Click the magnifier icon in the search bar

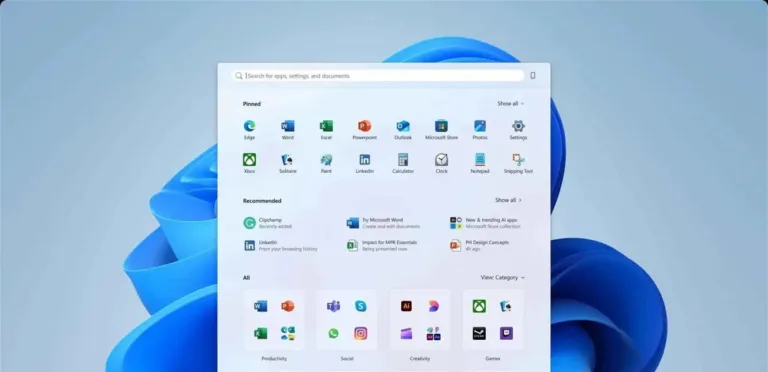tap(239, 76)
